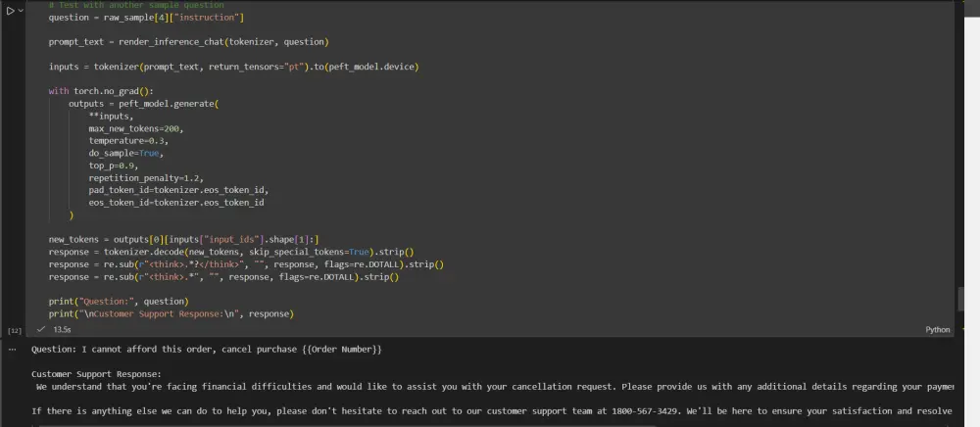Click the editor's vertical scrollbar thumb
Image resolution: width=980 pixels, height=427 pixels.
point(960,299)
